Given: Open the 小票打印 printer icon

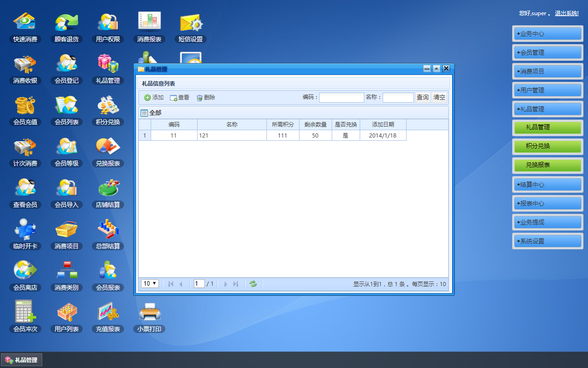Looking at the screenshot, I should pyautogui.click(x=149, y=317).
